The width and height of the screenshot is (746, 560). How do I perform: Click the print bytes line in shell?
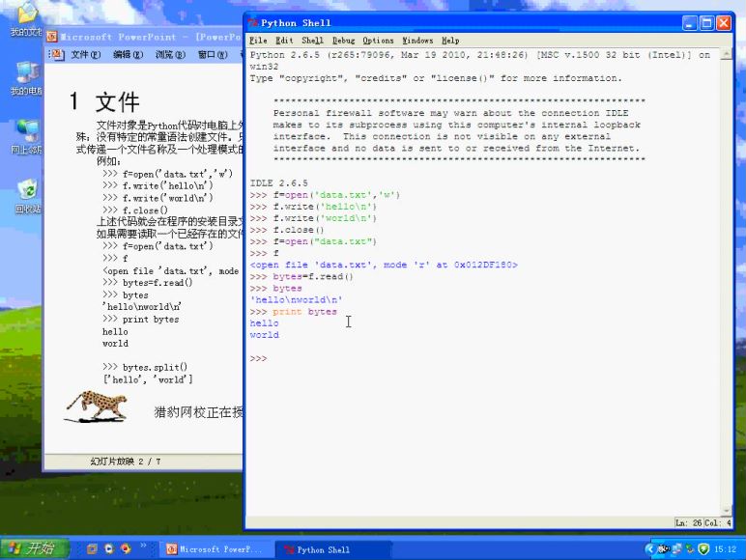tap(293, 312)
